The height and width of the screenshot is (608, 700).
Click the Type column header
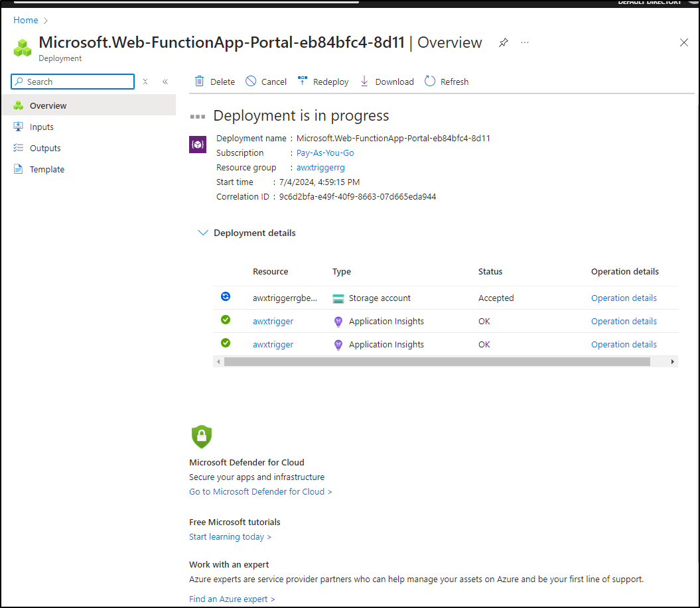342,272
